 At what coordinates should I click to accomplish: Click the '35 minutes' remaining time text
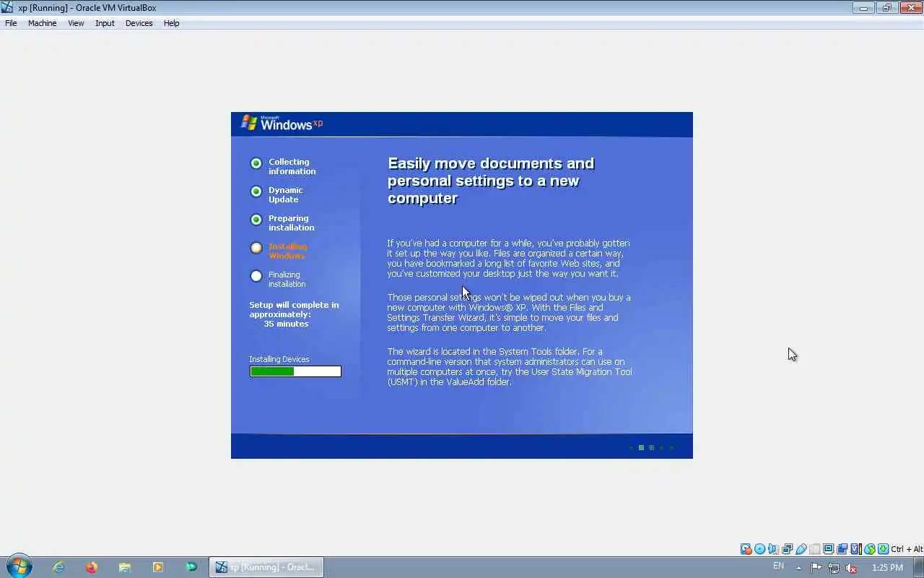(286, 324)
